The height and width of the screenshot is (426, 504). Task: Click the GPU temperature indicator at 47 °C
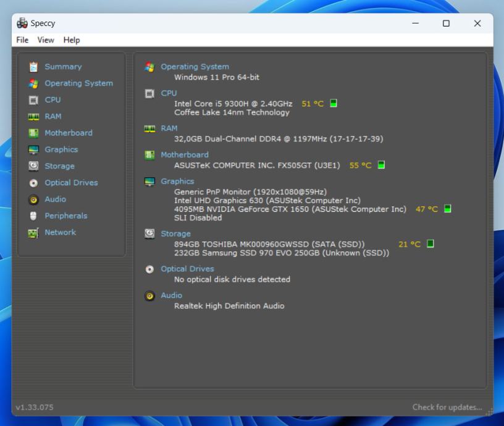pos(448,209)
